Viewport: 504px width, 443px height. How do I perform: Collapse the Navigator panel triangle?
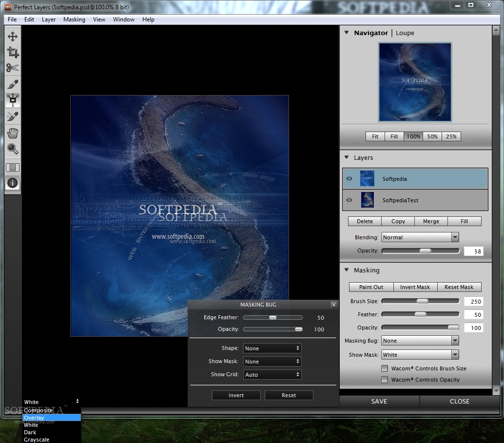point(347,33)
